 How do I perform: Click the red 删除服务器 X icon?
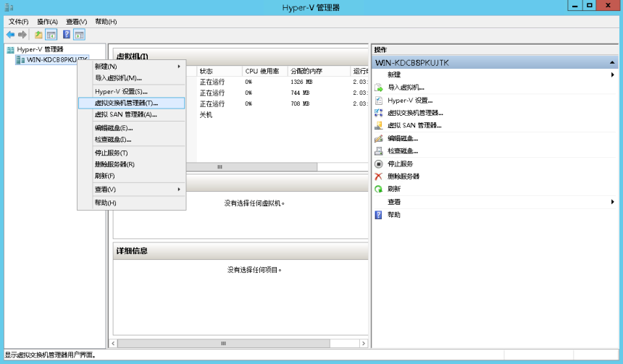coord(379,177)
